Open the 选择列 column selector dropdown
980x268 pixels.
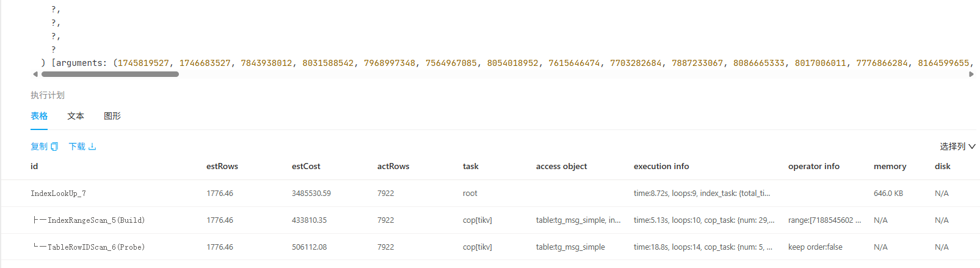point(957,147)
